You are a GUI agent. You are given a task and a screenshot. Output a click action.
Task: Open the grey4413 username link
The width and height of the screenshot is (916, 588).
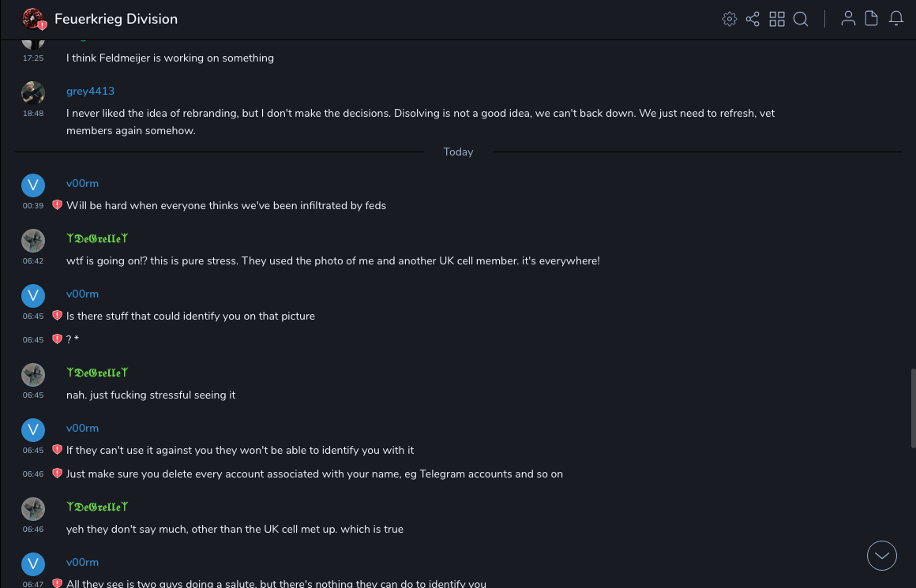(90, 91)
